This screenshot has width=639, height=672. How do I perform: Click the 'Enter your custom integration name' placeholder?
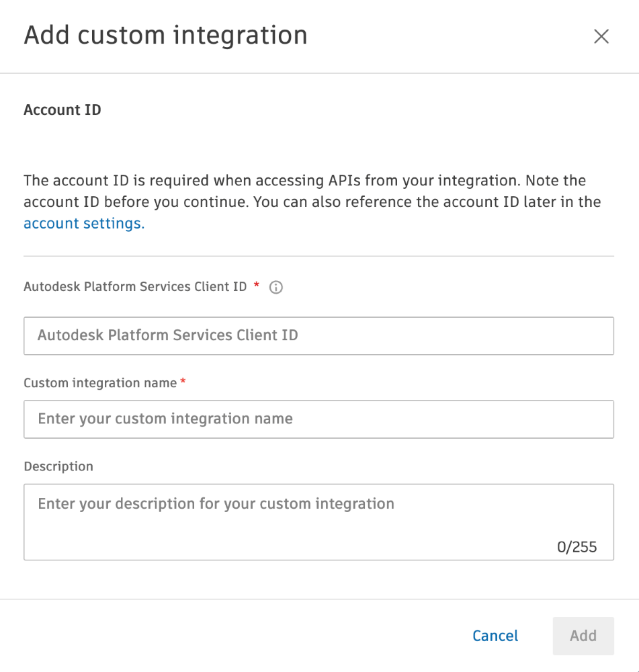[x=165, y=418]
